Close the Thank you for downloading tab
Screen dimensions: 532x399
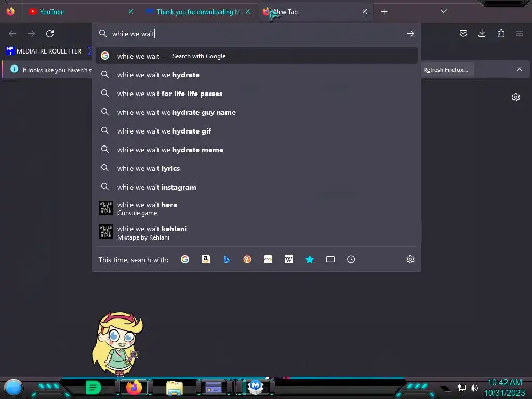(248, 11)
